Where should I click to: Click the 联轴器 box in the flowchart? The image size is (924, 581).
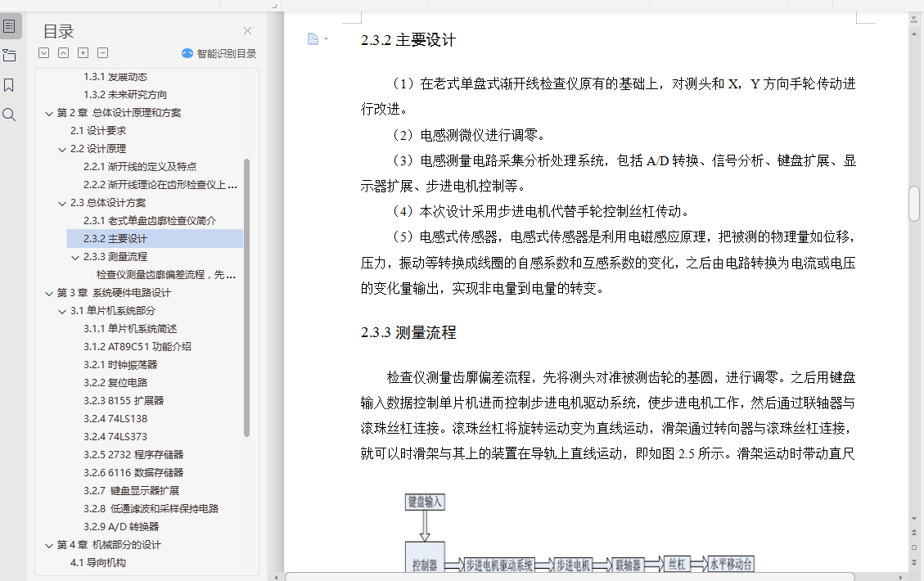[629, 565]
